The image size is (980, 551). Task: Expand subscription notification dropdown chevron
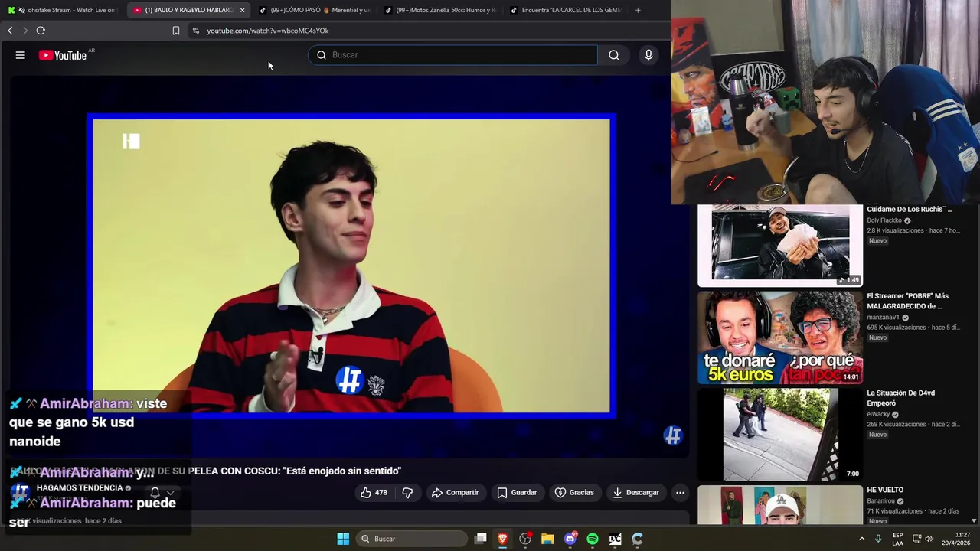170,493
